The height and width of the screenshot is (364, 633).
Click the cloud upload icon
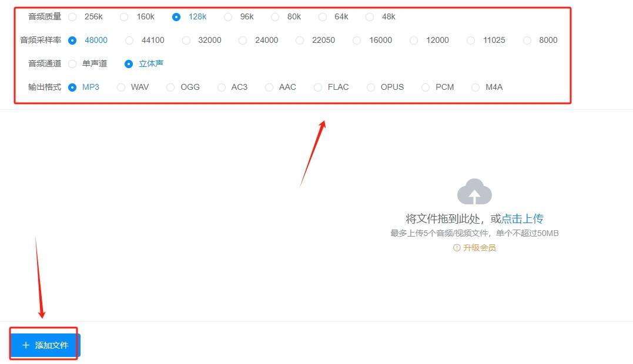click(x=474, y=191)
